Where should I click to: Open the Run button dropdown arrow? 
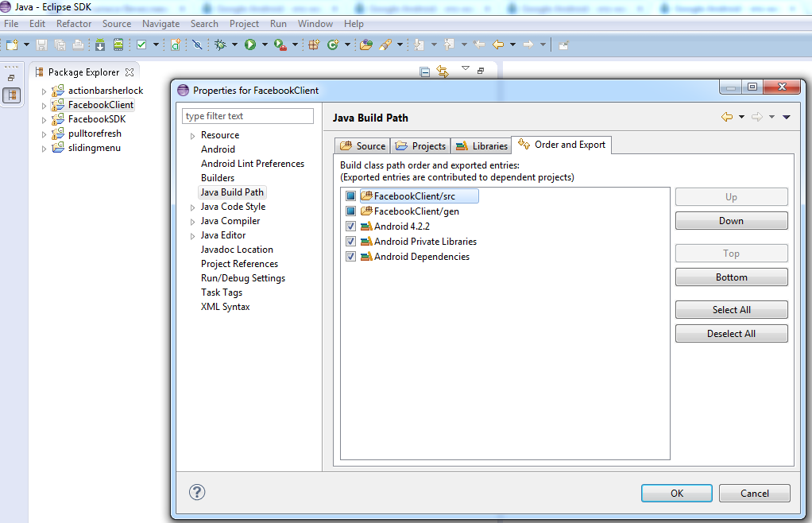click(265, 45)
